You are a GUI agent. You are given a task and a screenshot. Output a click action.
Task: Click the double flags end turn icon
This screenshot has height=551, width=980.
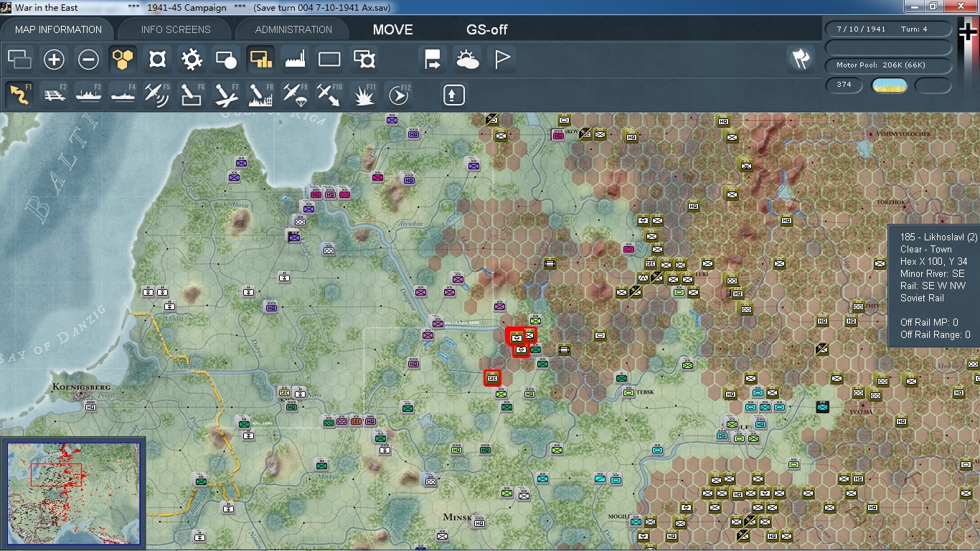[800, 60]
